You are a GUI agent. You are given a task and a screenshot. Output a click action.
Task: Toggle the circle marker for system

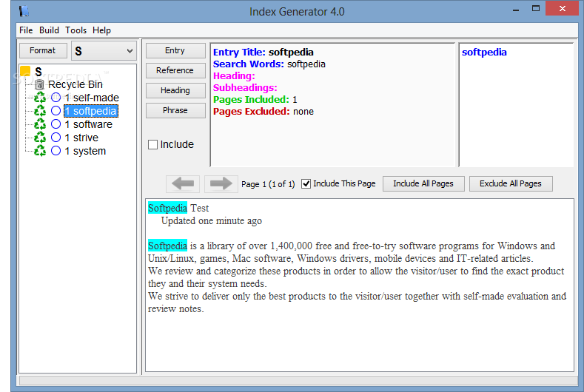coord(56,151)
